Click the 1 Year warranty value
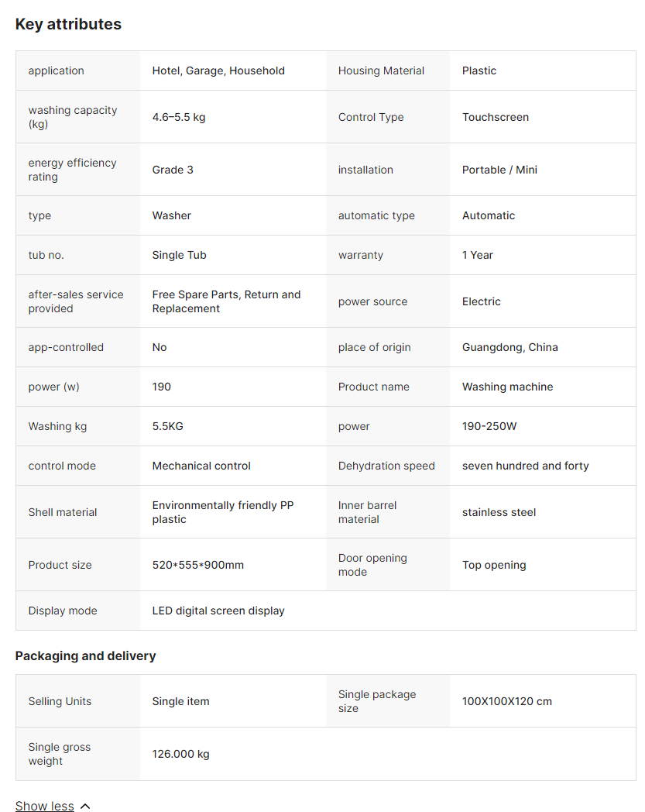 (478, 255)
